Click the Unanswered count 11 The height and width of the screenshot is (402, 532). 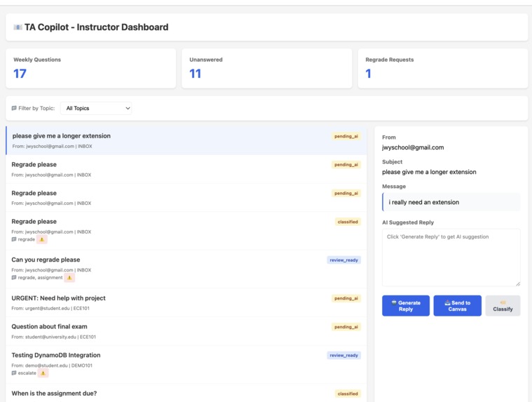click(x=196, y=74)
